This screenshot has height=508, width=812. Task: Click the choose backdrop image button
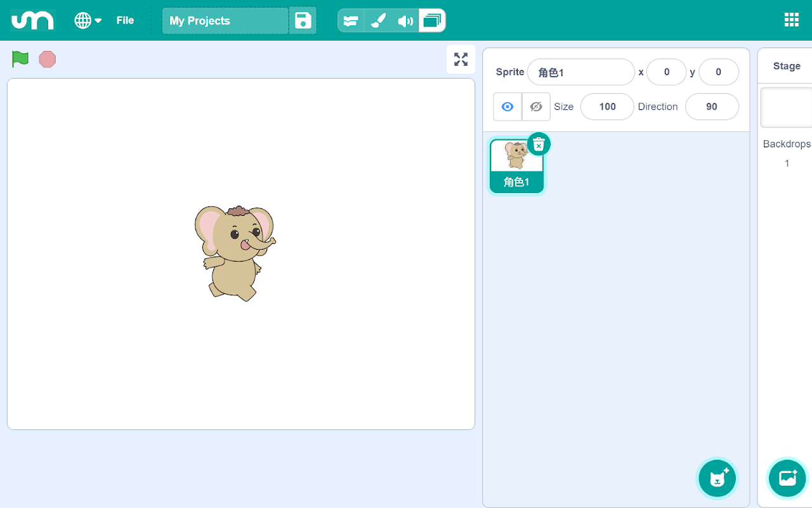(787, 478)
